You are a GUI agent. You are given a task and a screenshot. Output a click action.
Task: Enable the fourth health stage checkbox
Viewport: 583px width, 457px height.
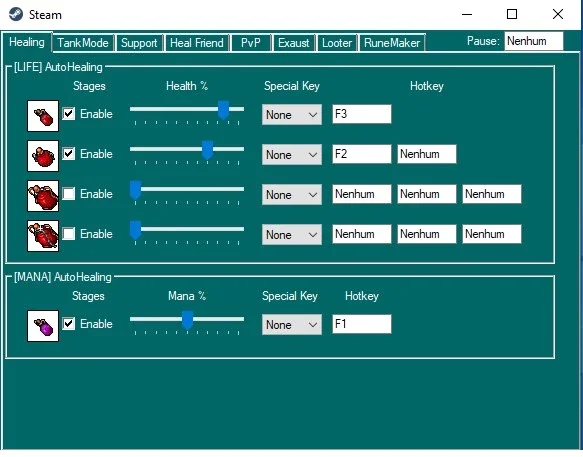(68, 234)
